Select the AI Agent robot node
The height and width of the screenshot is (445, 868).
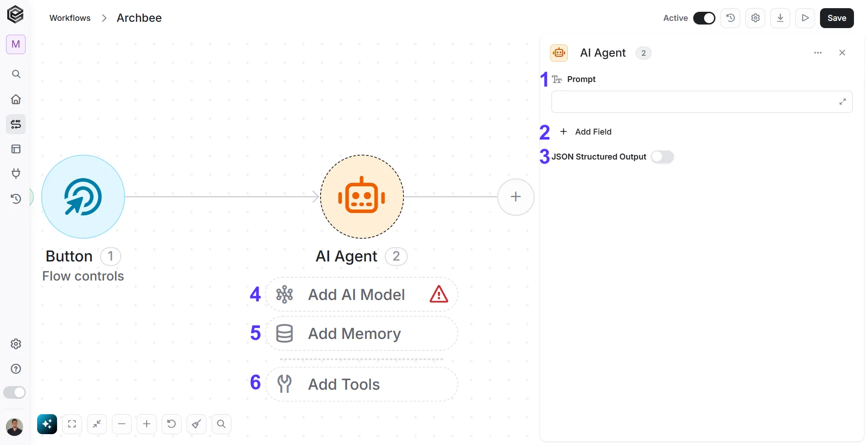click(362, 197)
